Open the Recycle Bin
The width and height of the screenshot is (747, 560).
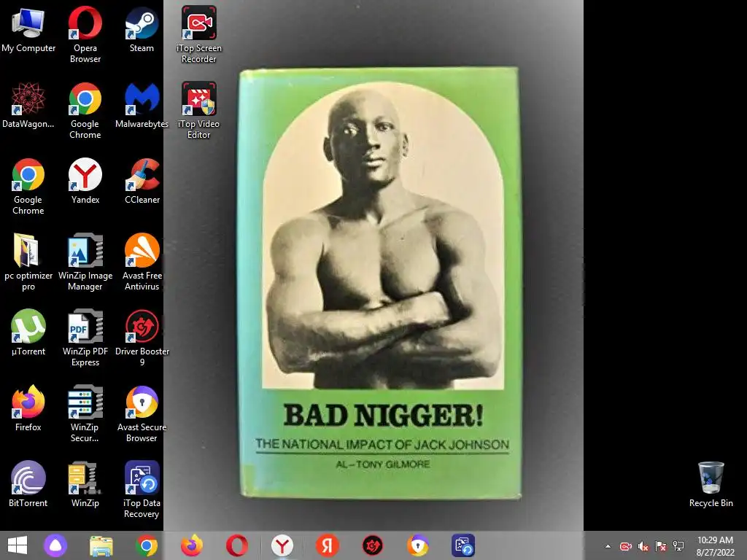[711, 484]
